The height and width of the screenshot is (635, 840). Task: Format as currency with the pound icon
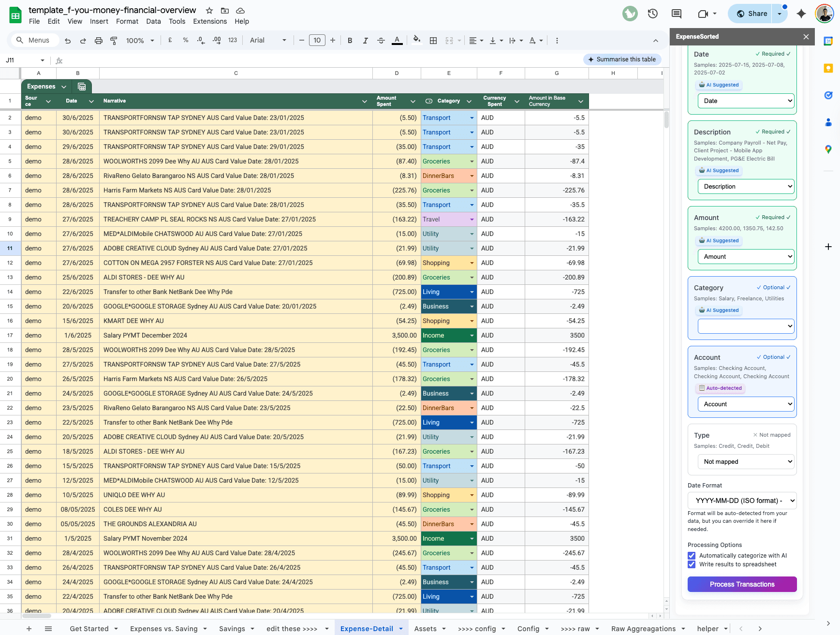tap(170, 41)
